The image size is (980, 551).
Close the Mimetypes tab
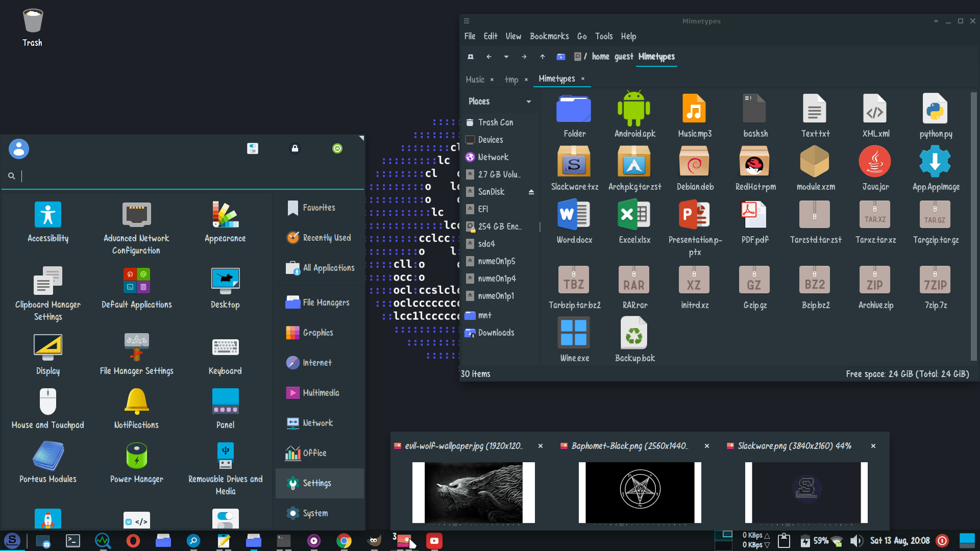583,79
